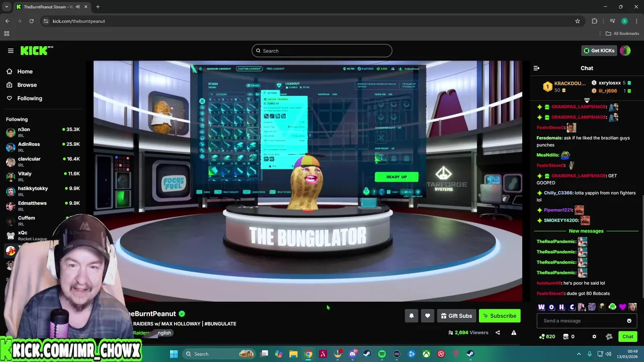Open a new browser tab

click(98, 7)
